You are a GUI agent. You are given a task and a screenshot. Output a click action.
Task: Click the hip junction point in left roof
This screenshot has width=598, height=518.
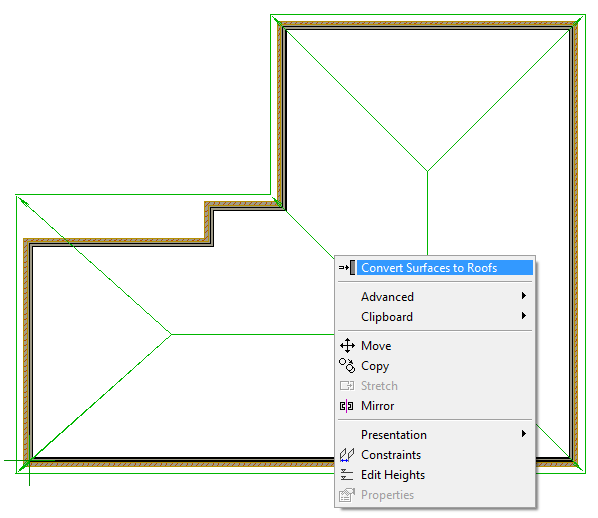[171, 335]
